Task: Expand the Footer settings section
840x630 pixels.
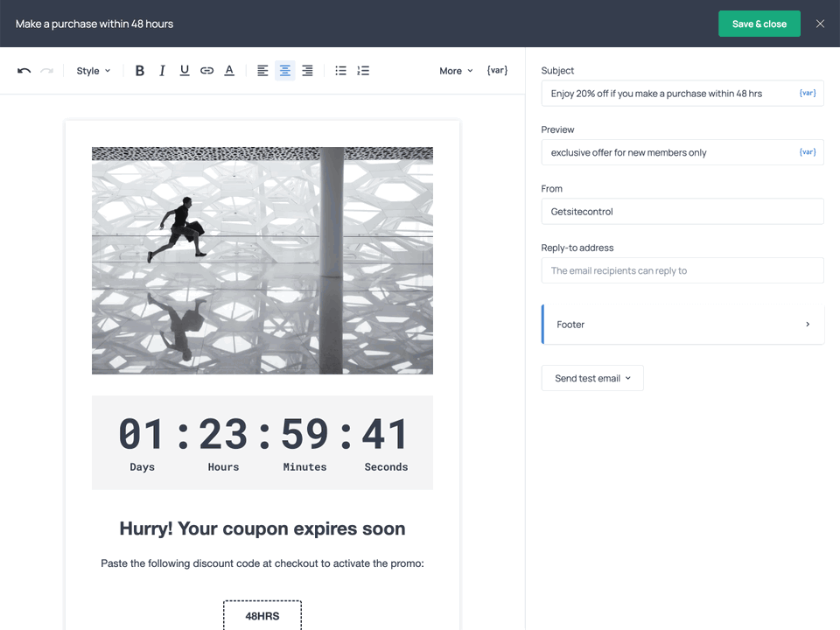Action: [x=682, y=324]
